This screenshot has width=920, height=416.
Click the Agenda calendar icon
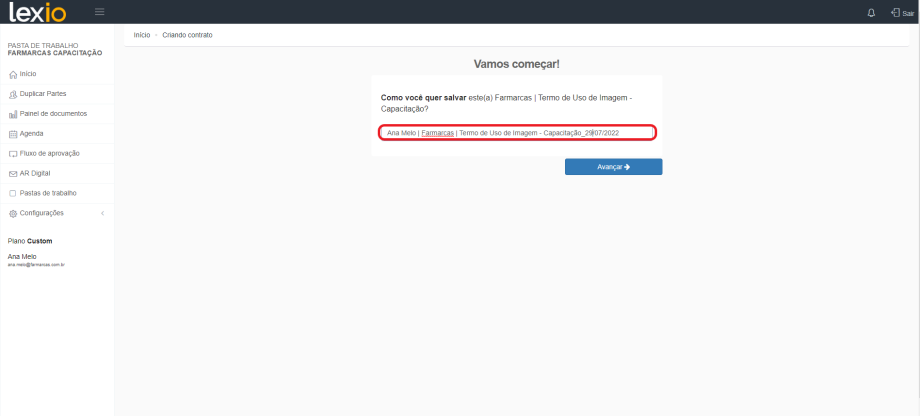(x=13, y=134)
